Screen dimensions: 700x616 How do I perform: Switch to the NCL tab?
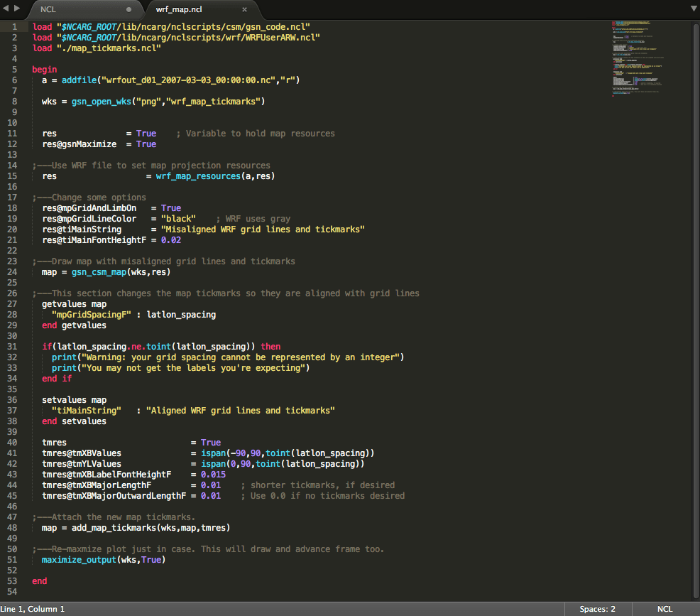(x=48, y=10)
